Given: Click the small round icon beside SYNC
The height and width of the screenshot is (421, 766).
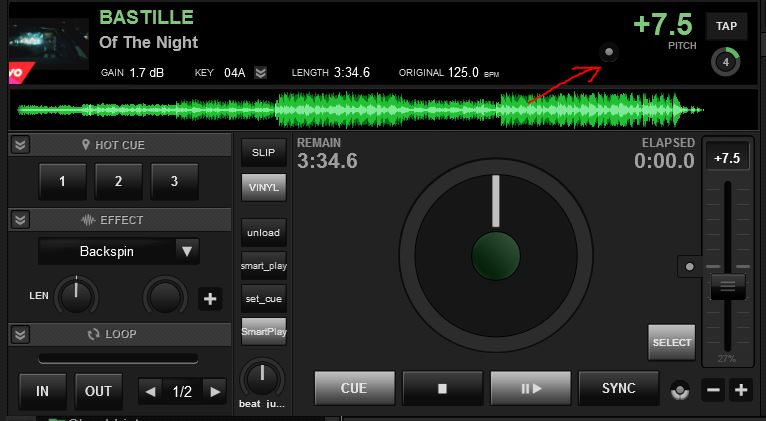Looking at the screenshot, I should click(x=680, y=390).
